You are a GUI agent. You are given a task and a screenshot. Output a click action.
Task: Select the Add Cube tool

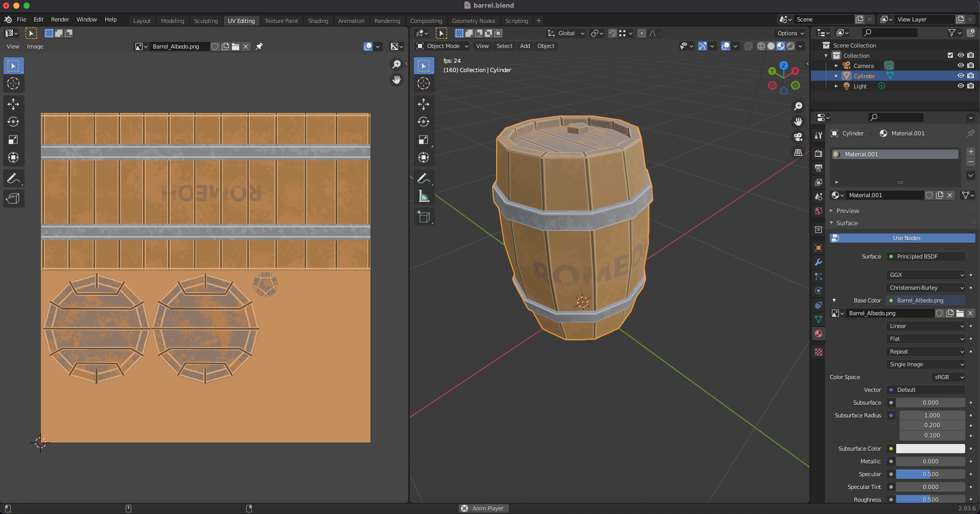[424, 217]
